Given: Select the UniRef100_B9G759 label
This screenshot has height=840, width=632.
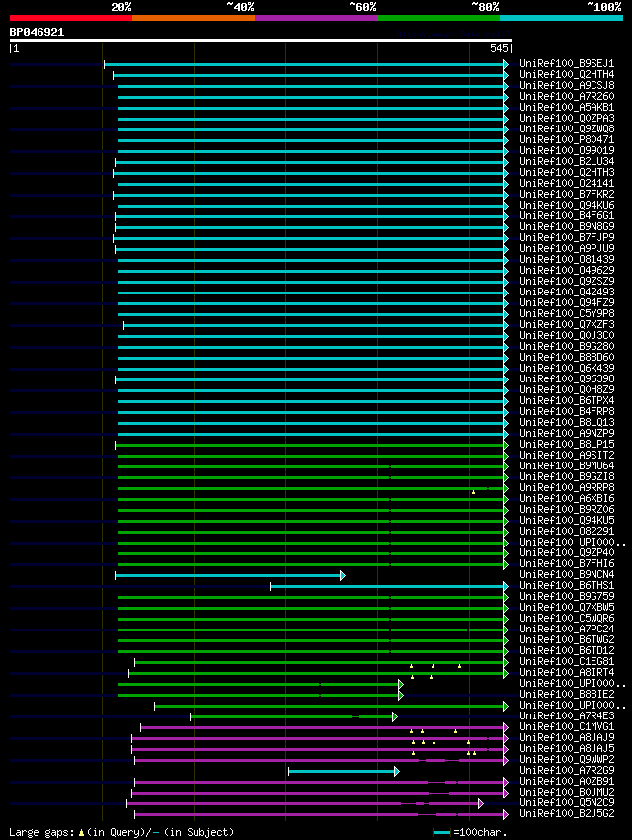Looking at the screenshot, I should [x=567, y=596].
